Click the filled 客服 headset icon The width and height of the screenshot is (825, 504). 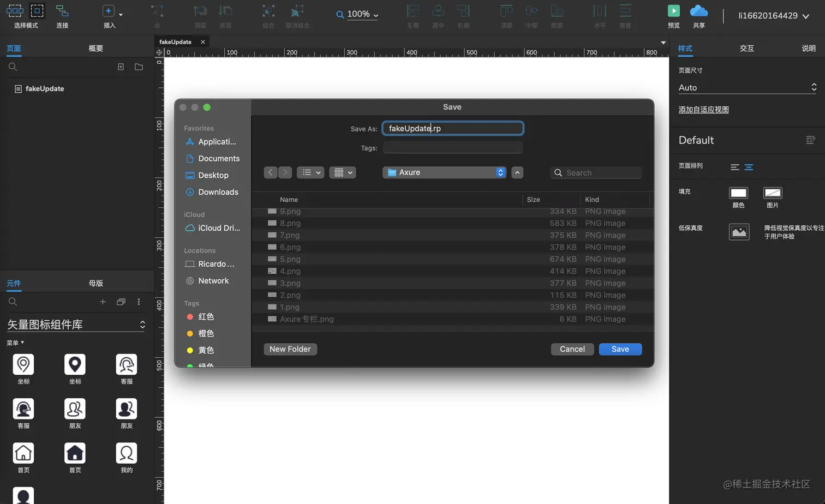(23, 409)
